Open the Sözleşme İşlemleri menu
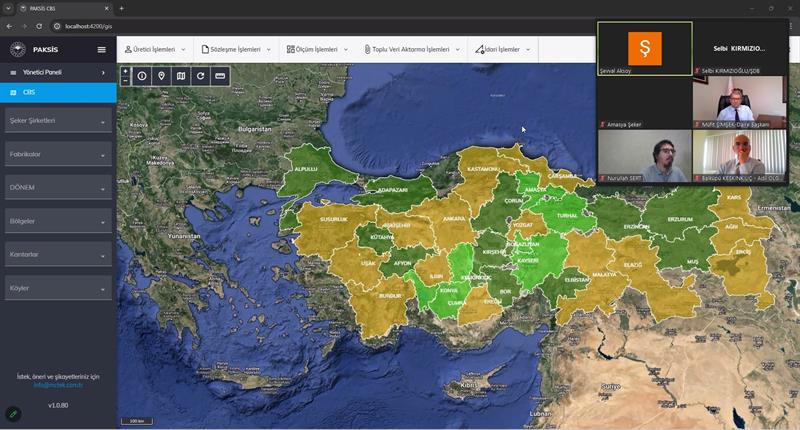The image size is (800, 430). 235,49
